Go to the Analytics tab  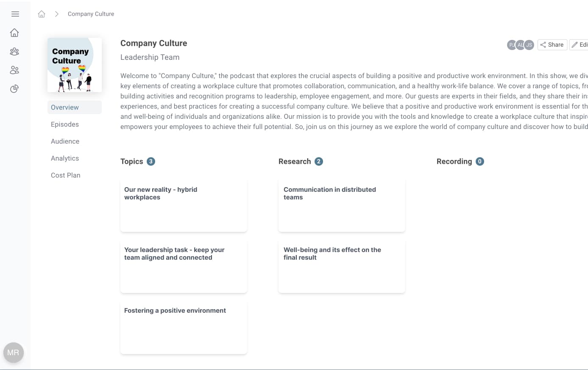pos(65,158)
